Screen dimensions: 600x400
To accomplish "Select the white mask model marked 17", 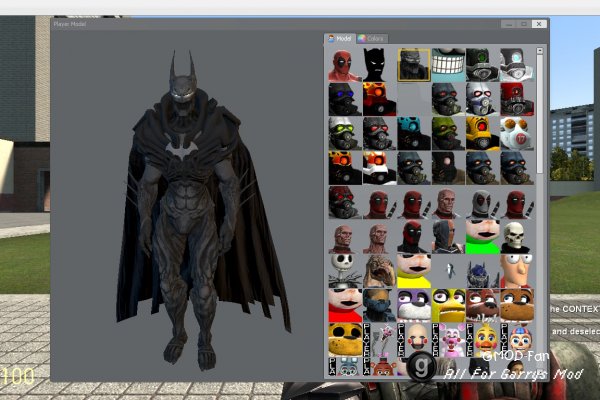I will tap(517, 134).
